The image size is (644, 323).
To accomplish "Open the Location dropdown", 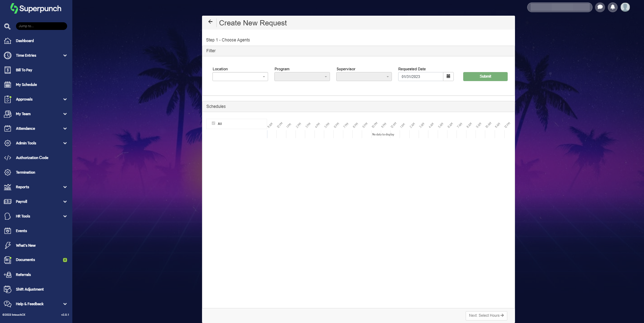I will coord(240,76).
